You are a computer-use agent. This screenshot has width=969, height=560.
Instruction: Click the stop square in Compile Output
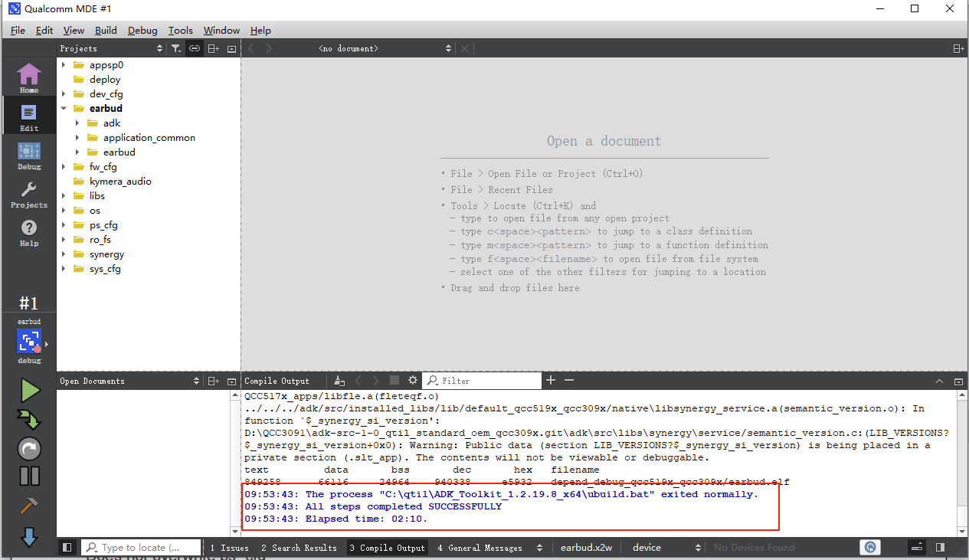tap(394, 381)
